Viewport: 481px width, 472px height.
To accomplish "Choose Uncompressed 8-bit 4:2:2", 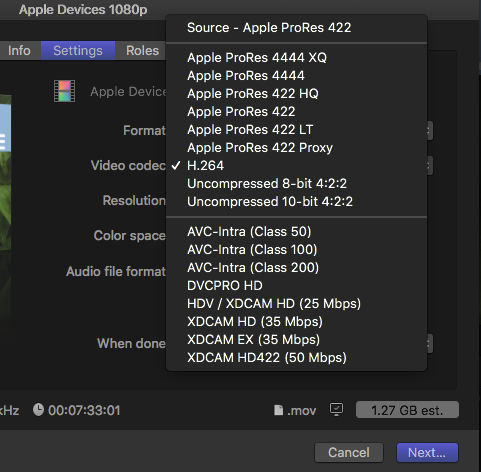I will (x=296, y=184).
